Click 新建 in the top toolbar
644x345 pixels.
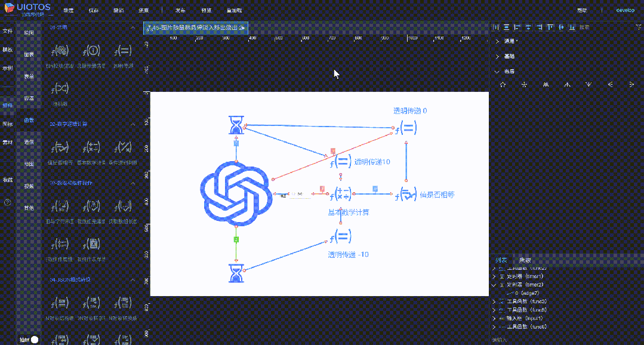pyautogui.click(x=69, y=10)
